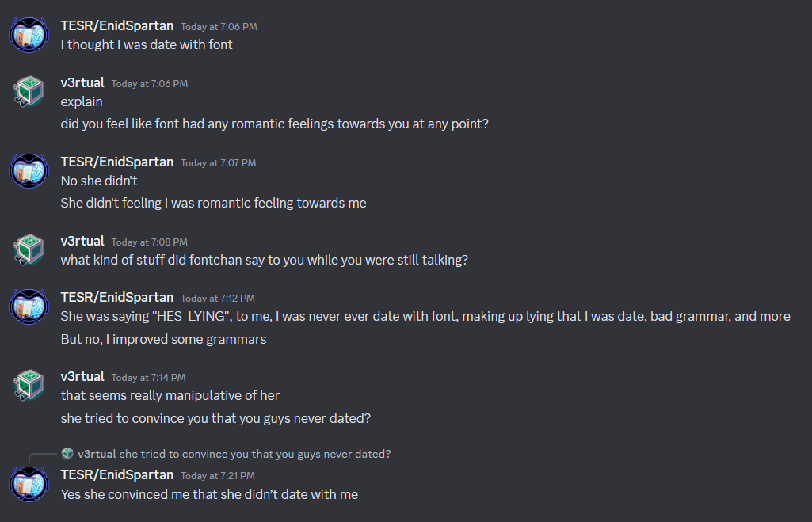Click the v3rtual username at 7:14 PM
The image size is (812, 522).
tap(82, 376)
